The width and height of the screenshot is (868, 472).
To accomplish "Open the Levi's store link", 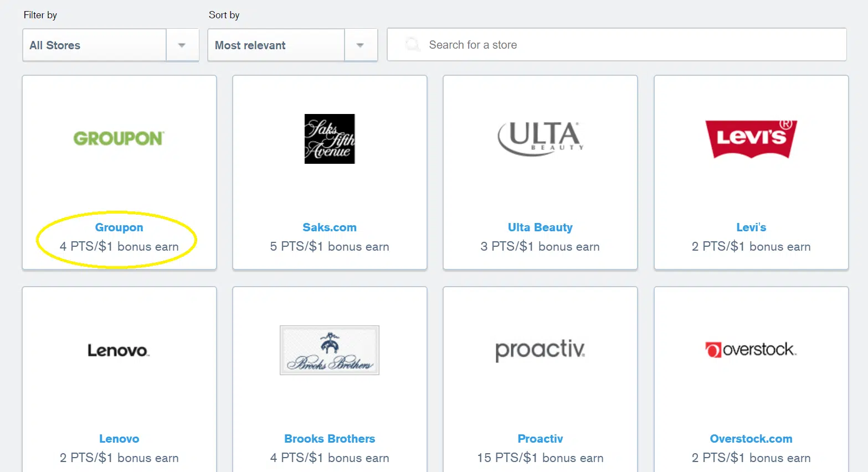I will point(751,227).
